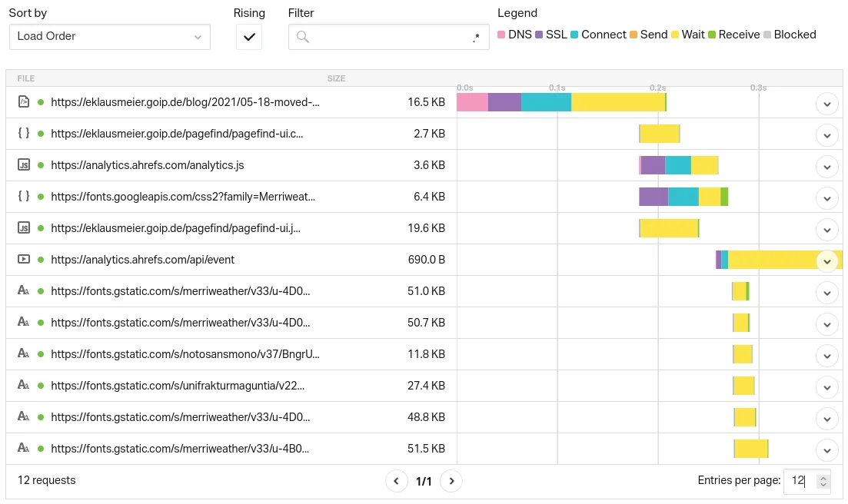848x504 pixels.
Task: Toggle the DNS legend entry
Action: 514,35
